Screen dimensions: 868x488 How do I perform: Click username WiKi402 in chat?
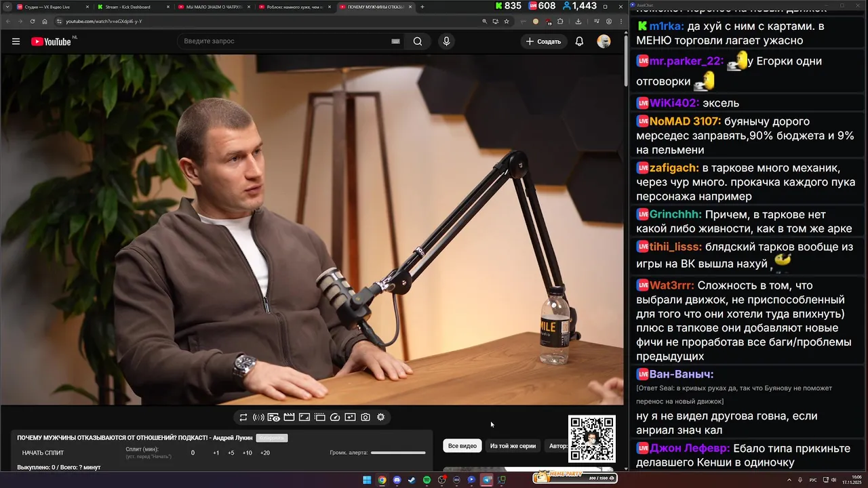click(674, 103)
